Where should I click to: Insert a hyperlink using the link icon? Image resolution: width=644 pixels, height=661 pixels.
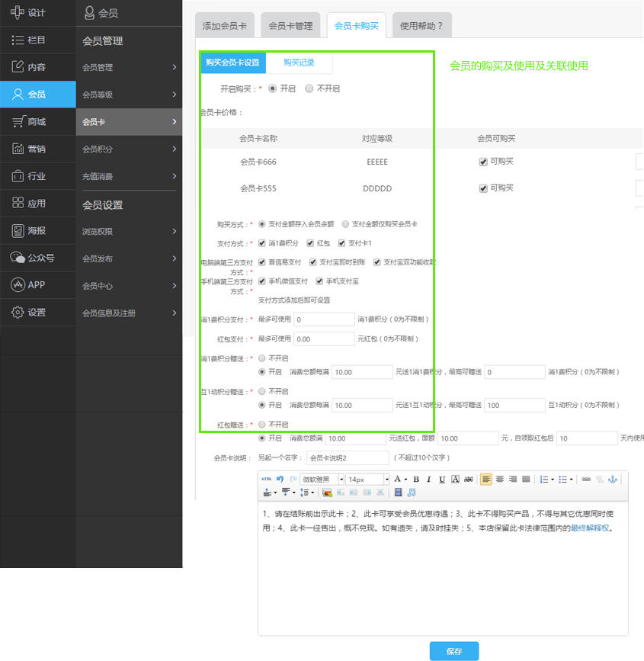pyautogui.click(x=586, y=480)
